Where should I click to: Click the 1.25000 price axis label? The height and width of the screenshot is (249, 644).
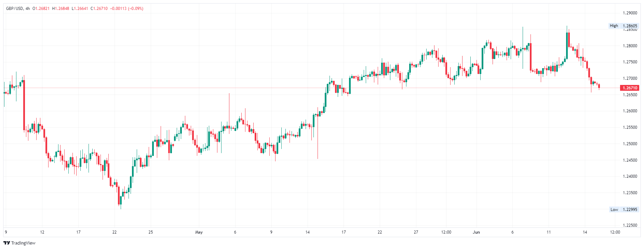(630, 144)
